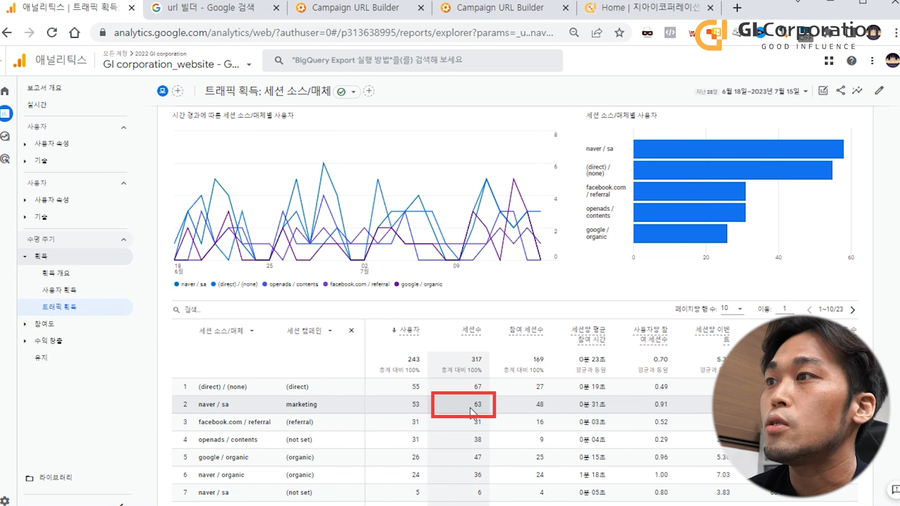Screen dimensions: 900x506
Task: Open customize report icon near date range
Action: click(x=823, y=91)
